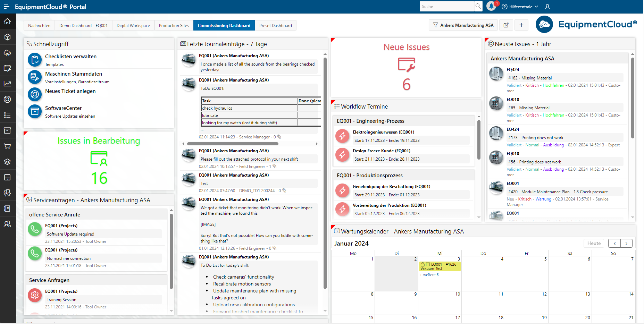The width and height of the screenshot is (644, 324).
Task: Click the journal horizontal scrollbar
Action: (x=233, y=144)
